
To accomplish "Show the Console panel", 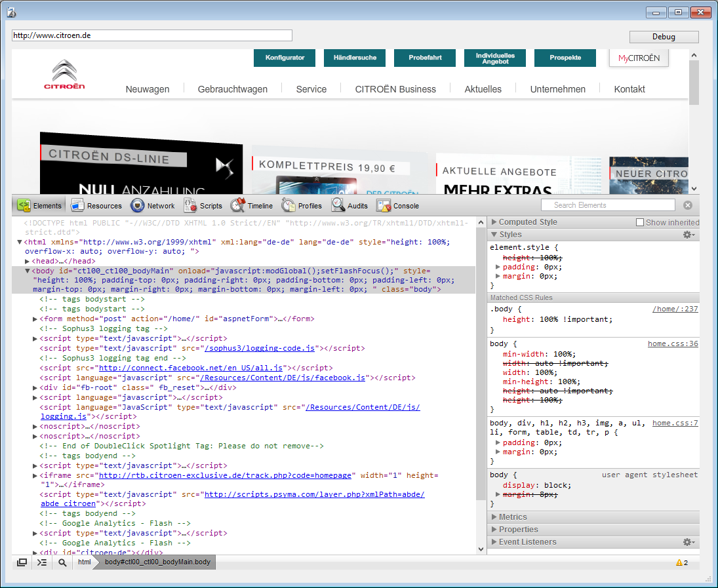I will 384,205.
